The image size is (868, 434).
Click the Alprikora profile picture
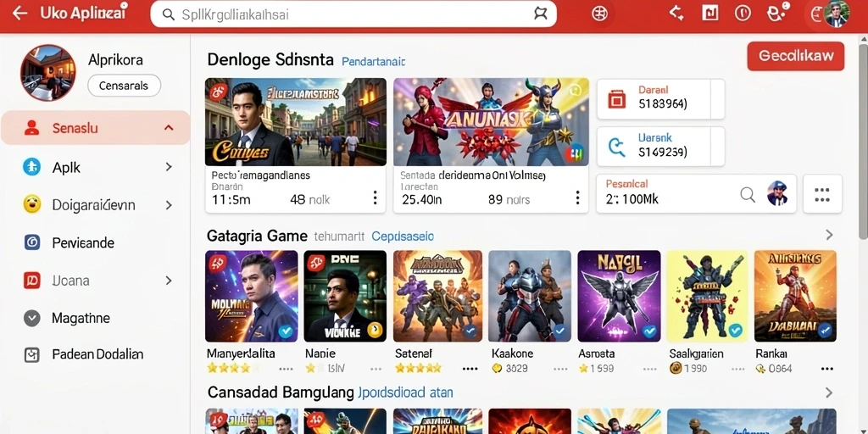(48, 73)
